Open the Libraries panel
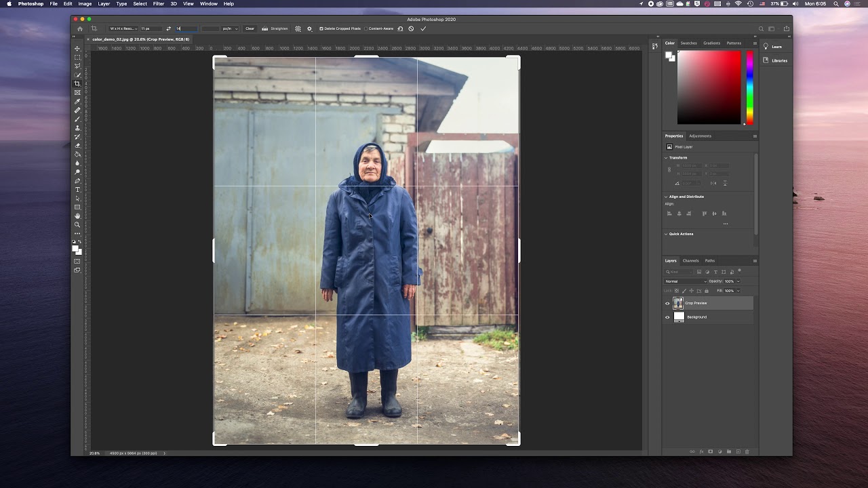Viewport: 868px width, 488px height. [x=775, y=60]
